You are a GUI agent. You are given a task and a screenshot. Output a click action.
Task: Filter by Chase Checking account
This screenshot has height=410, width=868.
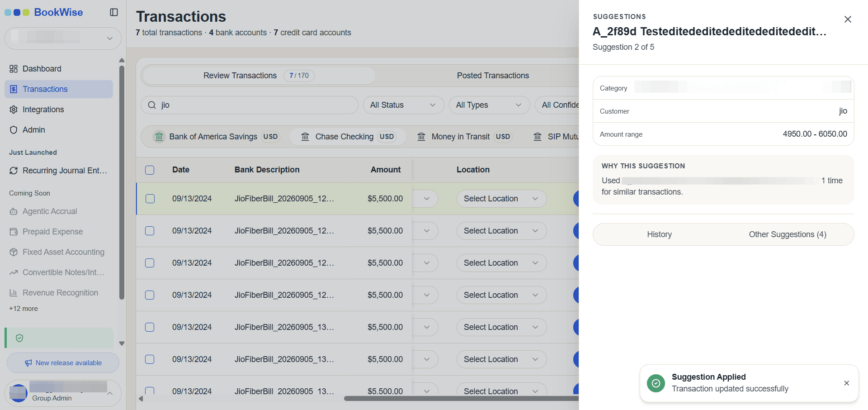point(347,137)
